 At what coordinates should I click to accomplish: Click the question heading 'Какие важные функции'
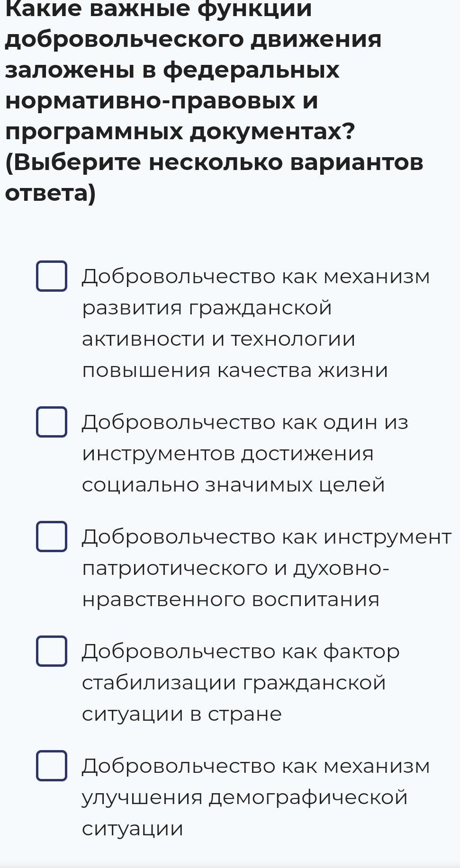coord(159,9)
